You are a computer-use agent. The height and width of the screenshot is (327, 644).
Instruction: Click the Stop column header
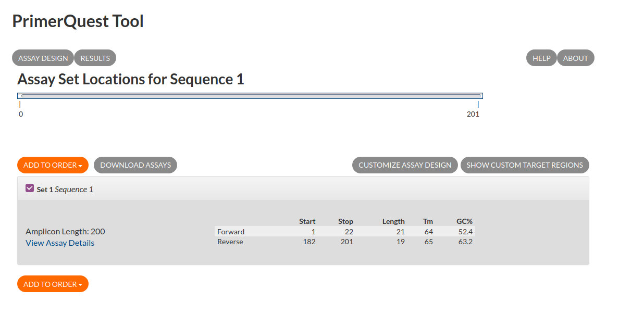point(345,221)
